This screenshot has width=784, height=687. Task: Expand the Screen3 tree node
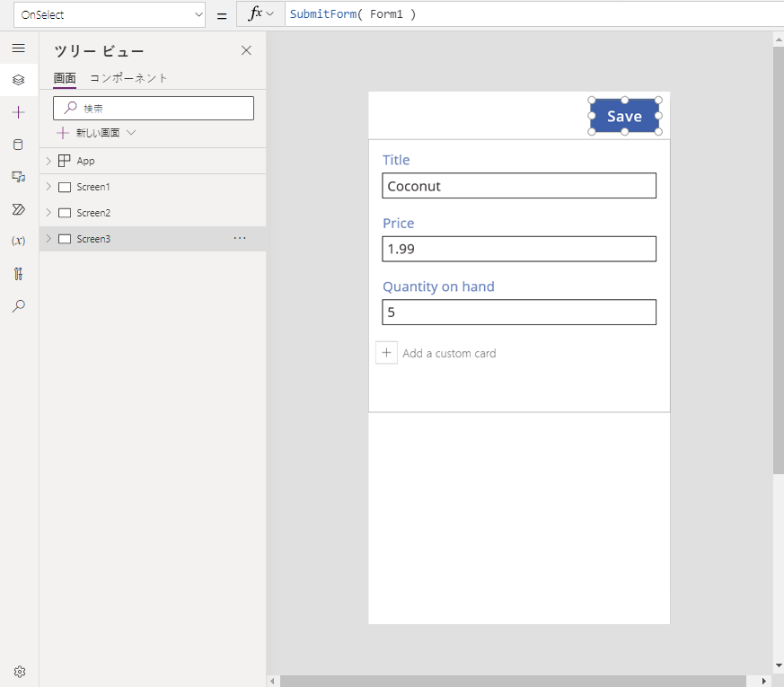coord(48,239)
